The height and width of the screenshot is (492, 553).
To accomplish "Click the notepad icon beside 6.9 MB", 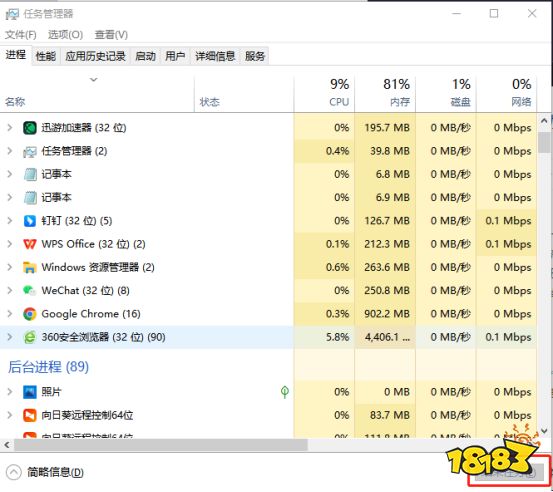I will 30,198.
